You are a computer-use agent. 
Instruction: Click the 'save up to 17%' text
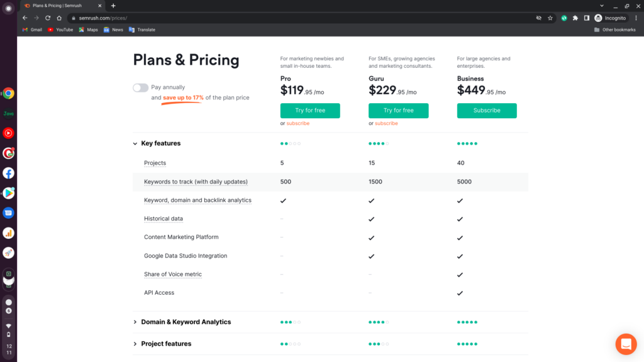point(183,97)
